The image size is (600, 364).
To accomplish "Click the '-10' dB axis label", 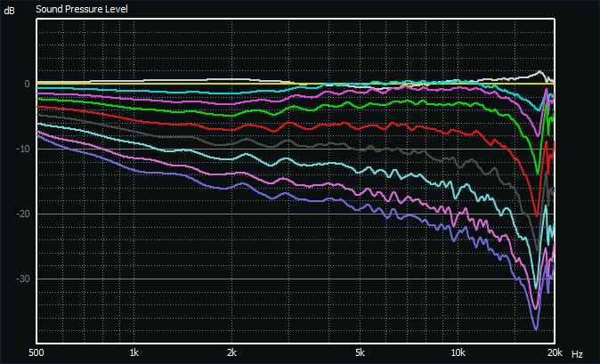I will [x=23, y=149].
